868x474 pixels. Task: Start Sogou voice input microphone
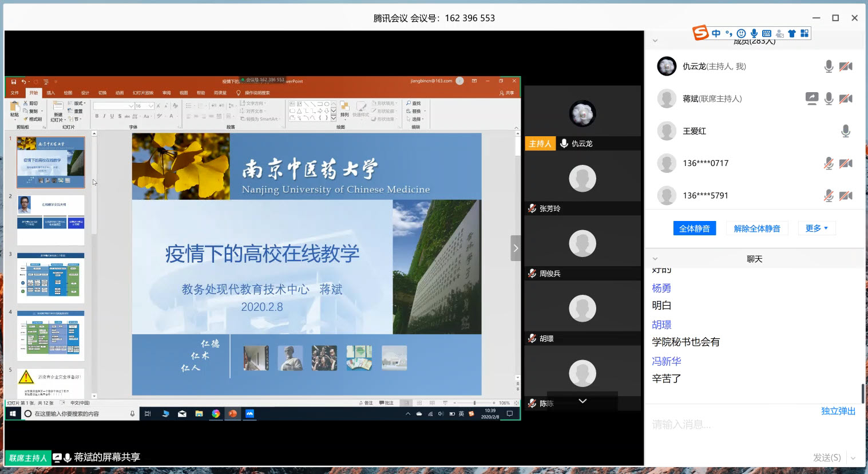(x=754, y=33)
